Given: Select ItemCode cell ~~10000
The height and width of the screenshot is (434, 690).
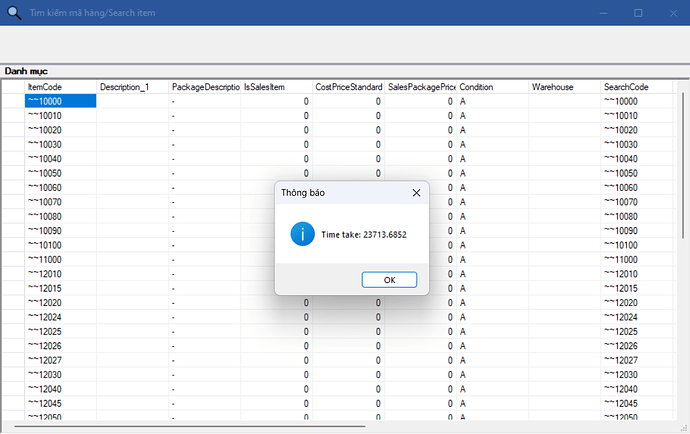Looking at the screenshot, I should click(60, 101).
